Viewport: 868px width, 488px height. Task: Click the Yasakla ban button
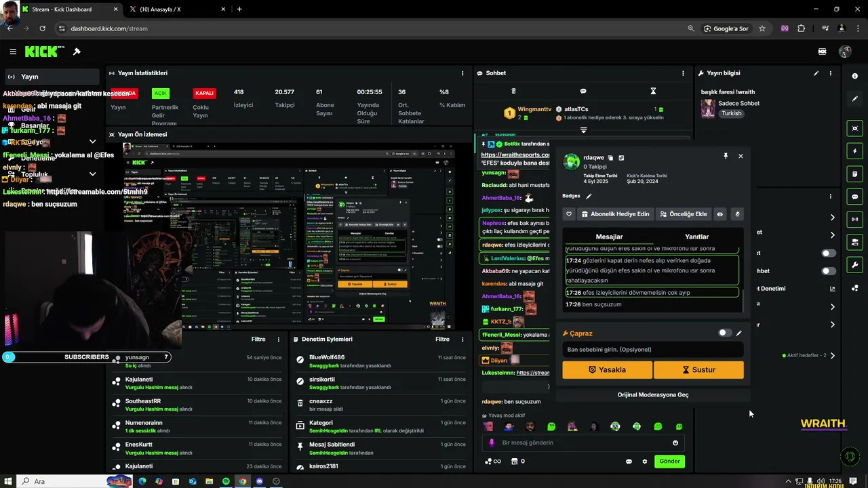[x=607, y=369]
